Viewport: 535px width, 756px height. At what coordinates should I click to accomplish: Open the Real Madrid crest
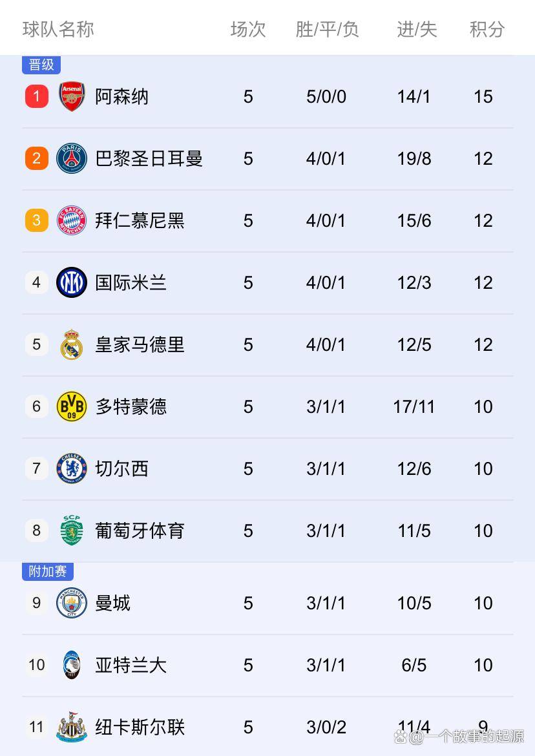(x=72, y=344)
